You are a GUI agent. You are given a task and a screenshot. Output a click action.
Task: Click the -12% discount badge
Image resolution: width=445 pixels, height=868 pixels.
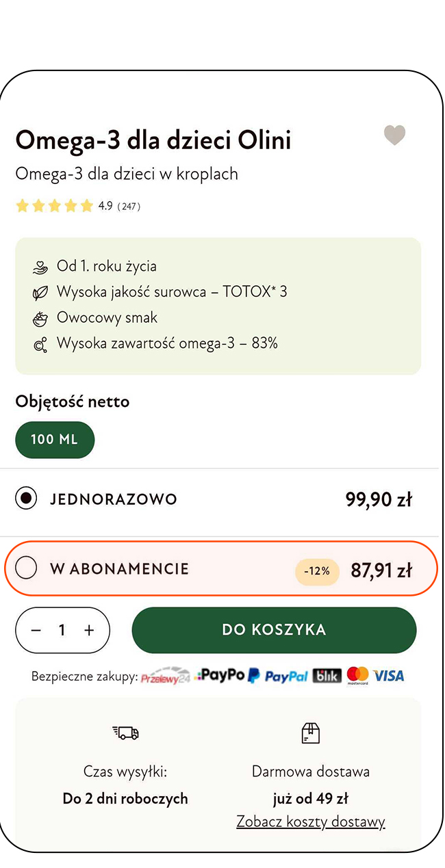pos(317,571)
